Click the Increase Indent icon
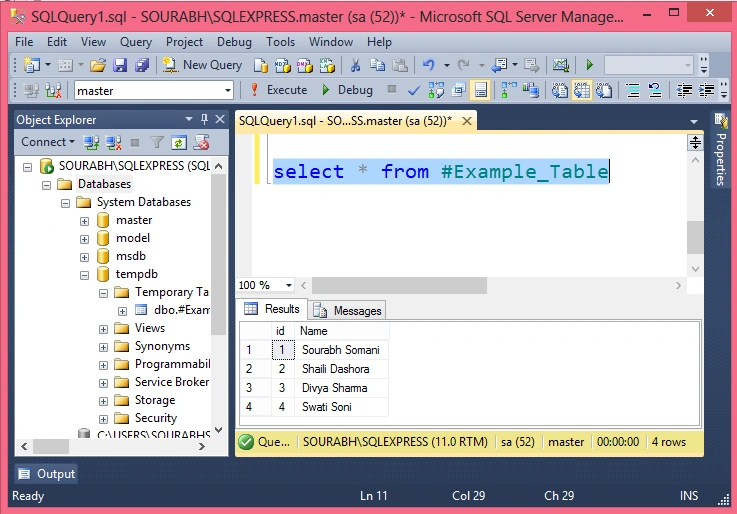This screenshot has width=737, height=514. 706,90
